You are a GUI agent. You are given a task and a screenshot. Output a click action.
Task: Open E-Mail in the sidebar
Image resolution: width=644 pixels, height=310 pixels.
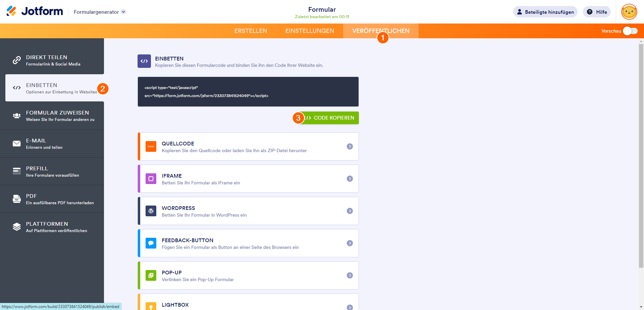point(52,143)
